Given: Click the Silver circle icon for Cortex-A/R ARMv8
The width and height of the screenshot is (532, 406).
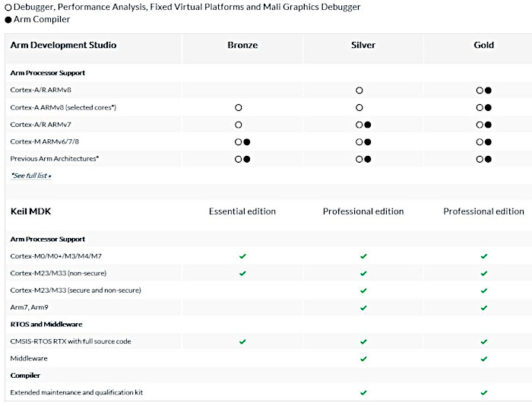Looking at the screenshot, I should [x=359, y=90].
